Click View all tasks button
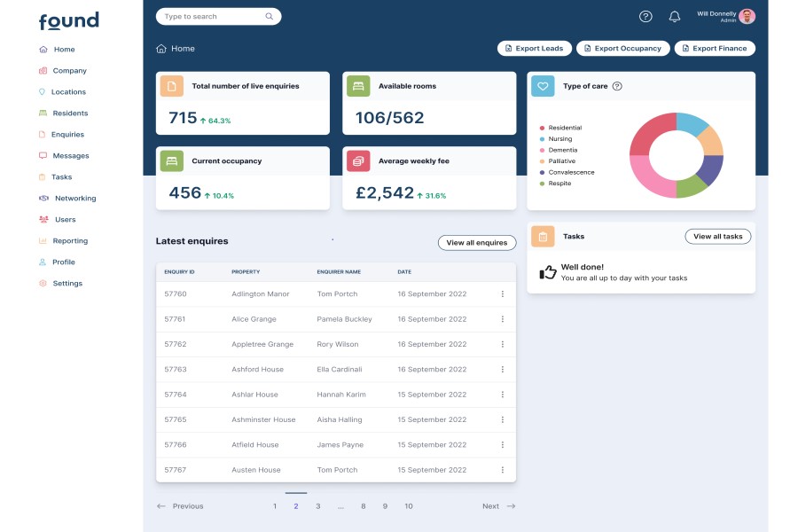Screen dimensions: 798x532 point(717,236)
